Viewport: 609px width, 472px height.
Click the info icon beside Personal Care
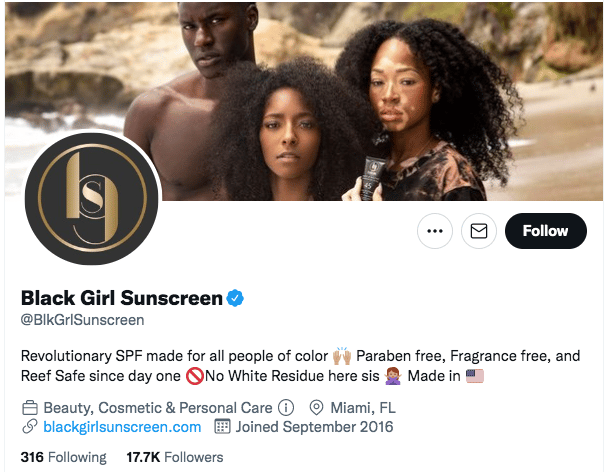click(286, 408)
